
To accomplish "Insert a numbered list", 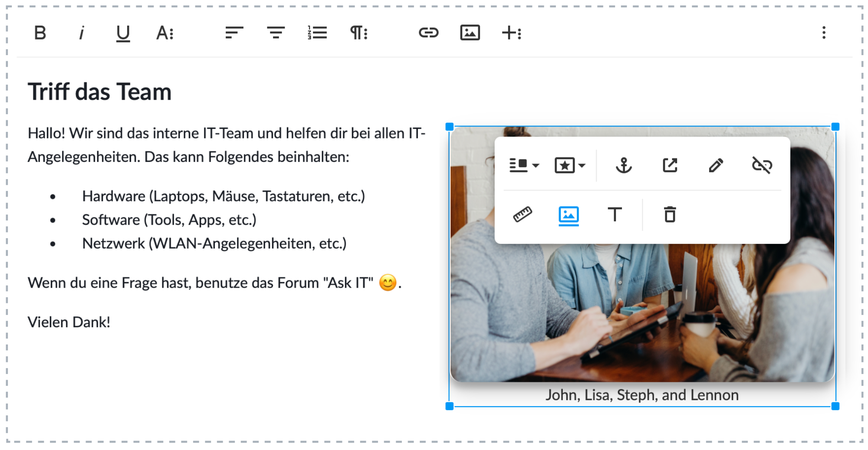I will coord(317,33).
